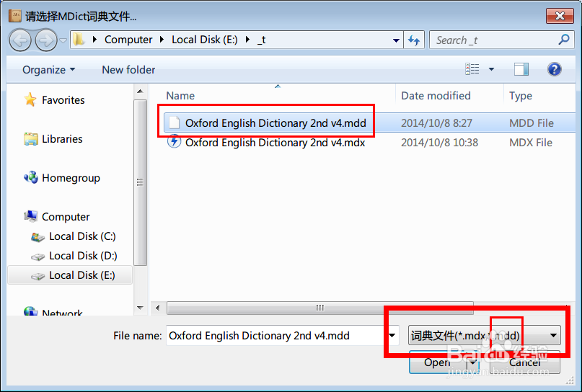The width and height of the screenshot is (582, 392).
Task: Click the Computer monitor icon in sidebar
Action: 31,216
